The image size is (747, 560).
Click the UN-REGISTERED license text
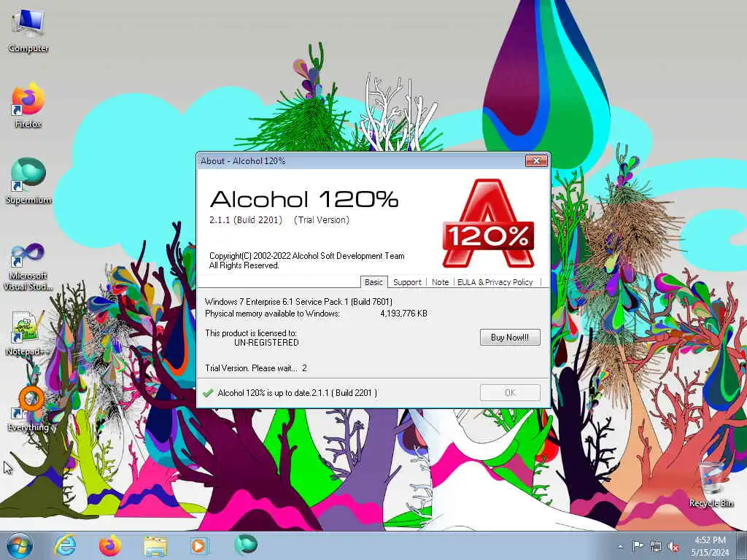[x=266, y=343]
